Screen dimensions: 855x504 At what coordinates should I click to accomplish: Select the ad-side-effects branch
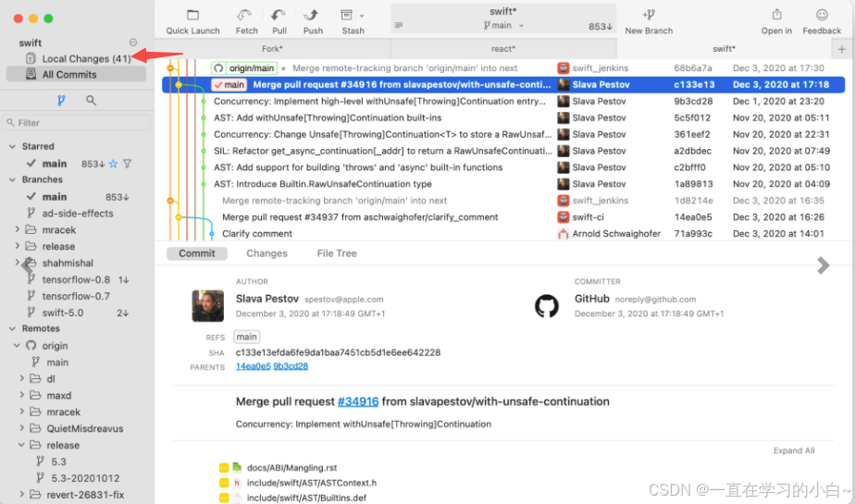click(78, 213)
